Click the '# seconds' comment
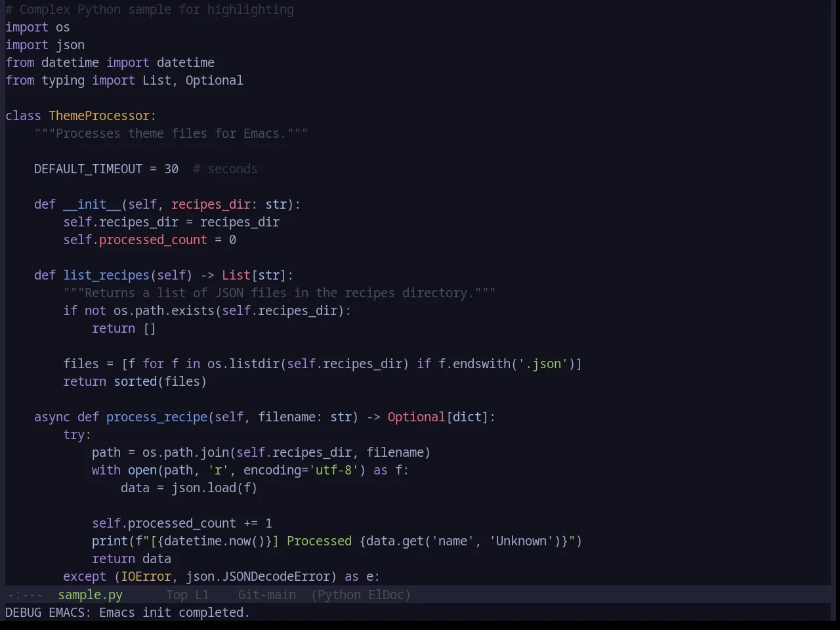This screenshot has height=630, width=840. (x=225, y=169)
